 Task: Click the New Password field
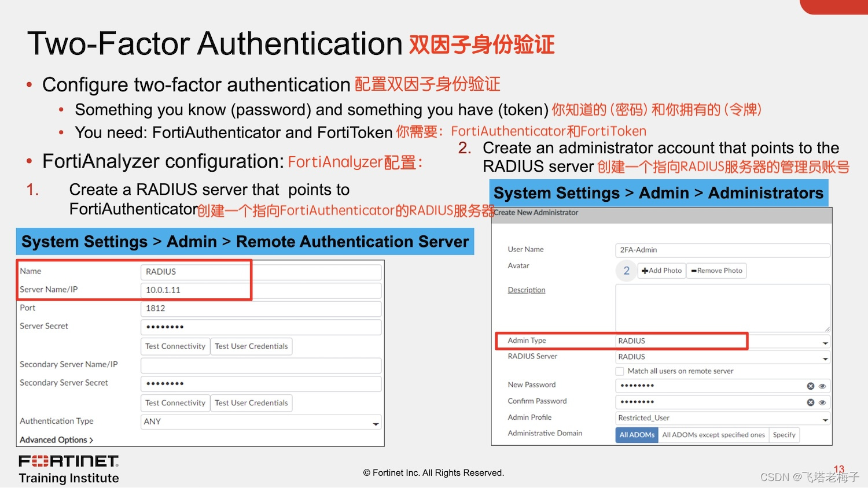click(x=723, y=386)
